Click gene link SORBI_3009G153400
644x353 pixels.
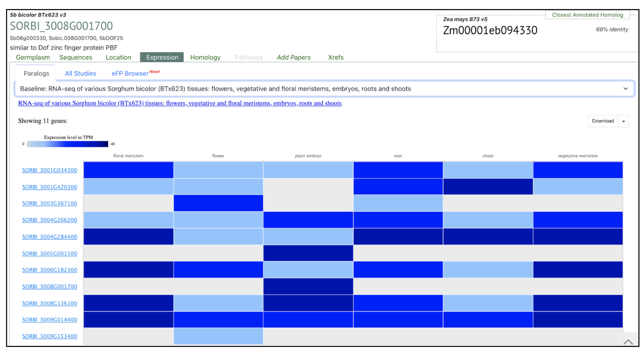pyautogui.click(x=50, y=336)
